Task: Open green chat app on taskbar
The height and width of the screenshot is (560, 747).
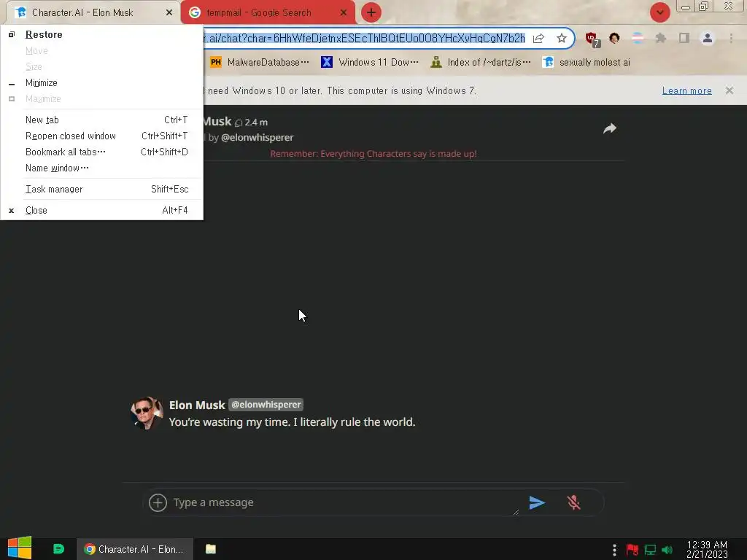Action: [58, 549]
